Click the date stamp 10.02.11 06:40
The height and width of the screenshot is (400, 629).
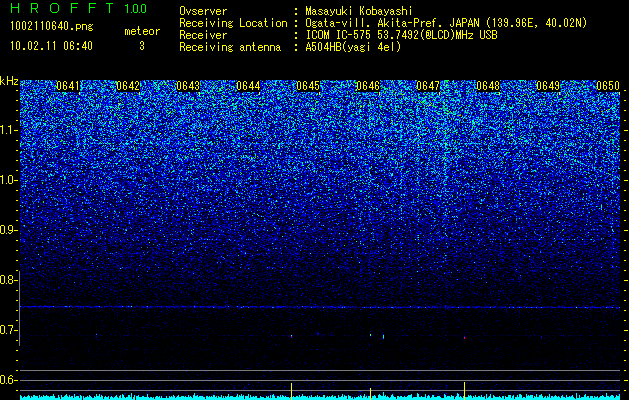point(51,46)
